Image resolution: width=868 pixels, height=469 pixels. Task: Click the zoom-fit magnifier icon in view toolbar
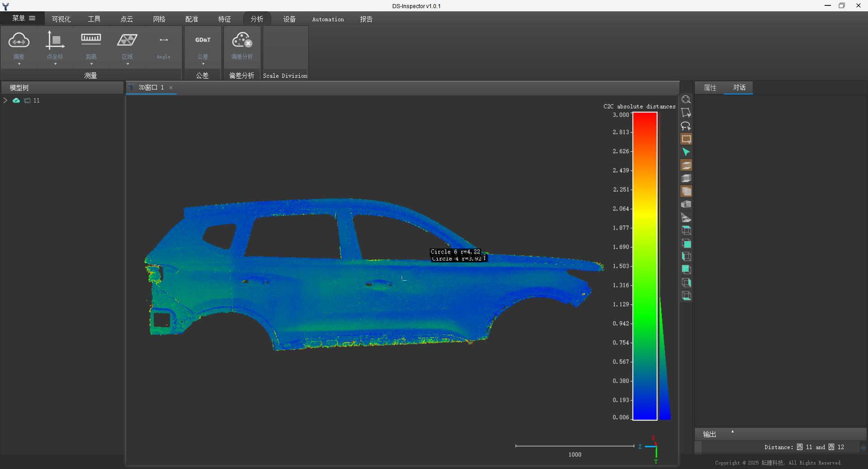click(x=686, y=100)
